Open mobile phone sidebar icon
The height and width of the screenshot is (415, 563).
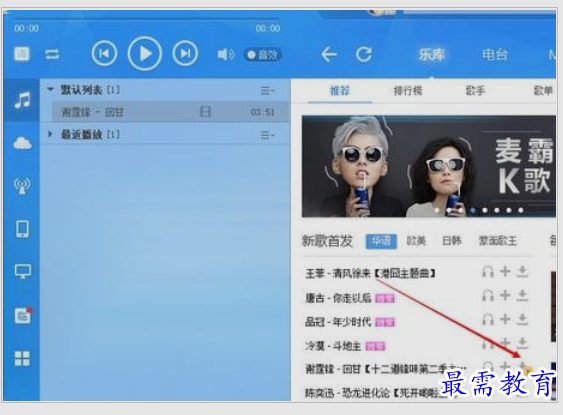coord(22,229)
